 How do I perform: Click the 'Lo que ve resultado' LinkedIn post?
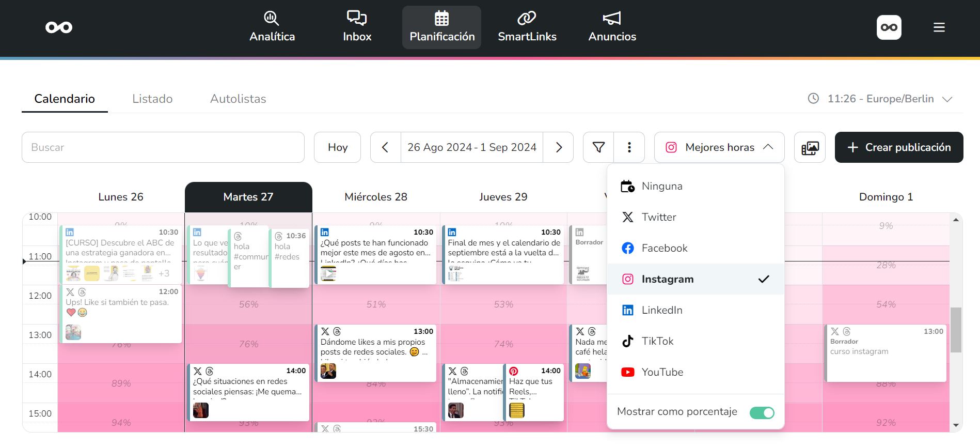(x=208, y=254)
